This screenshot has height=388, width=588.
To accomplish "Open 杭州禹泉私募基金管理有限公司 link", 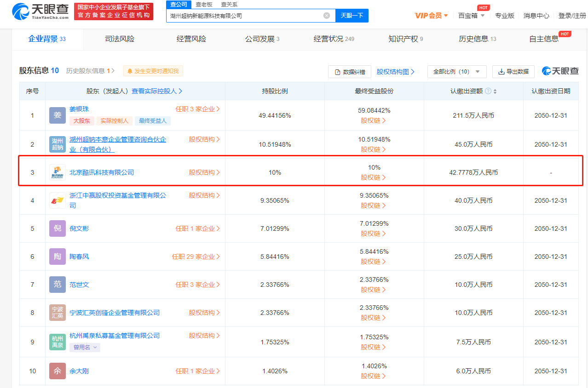I will (115, 336).
